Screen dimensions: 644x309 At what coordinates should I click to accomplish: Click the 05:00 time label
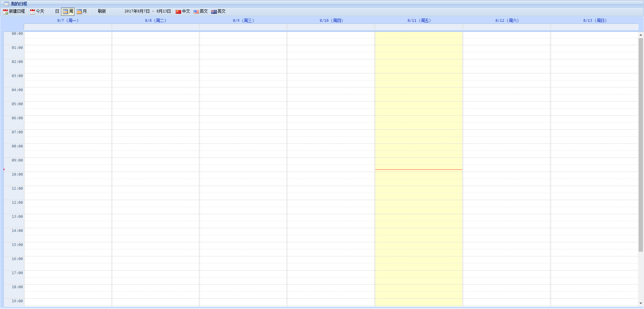click(17, 104)
